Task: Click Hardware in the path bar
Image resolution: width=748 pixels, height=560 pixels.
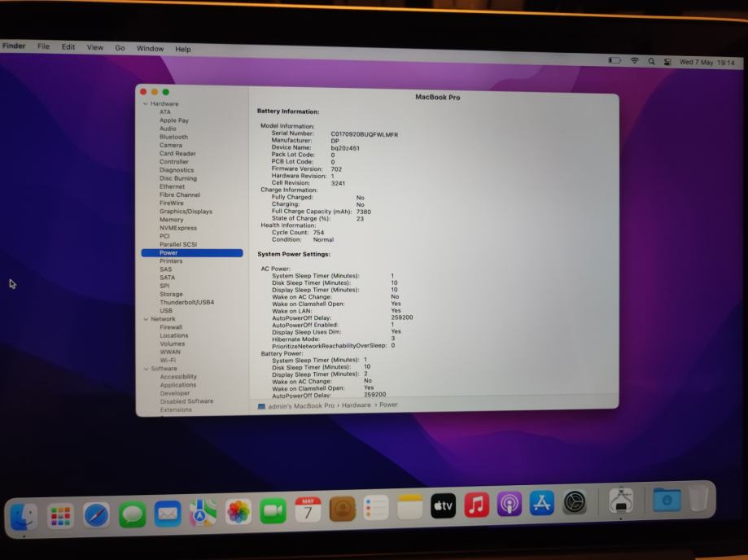Action: point(356,405)
